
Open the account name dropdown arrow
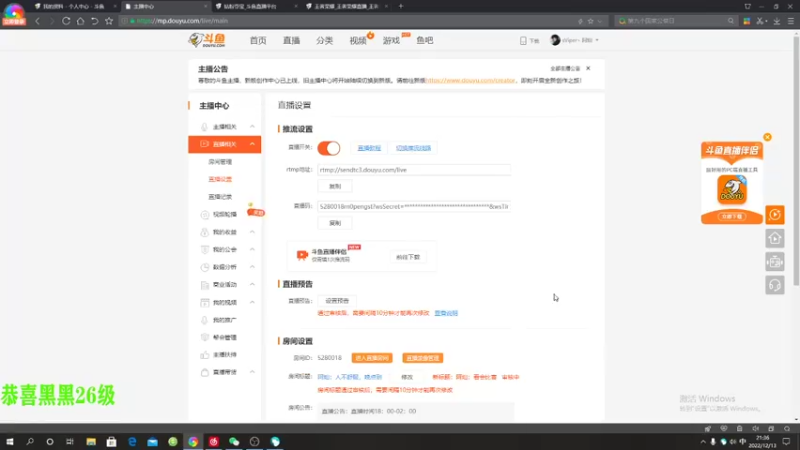click(x=597, y=40)
